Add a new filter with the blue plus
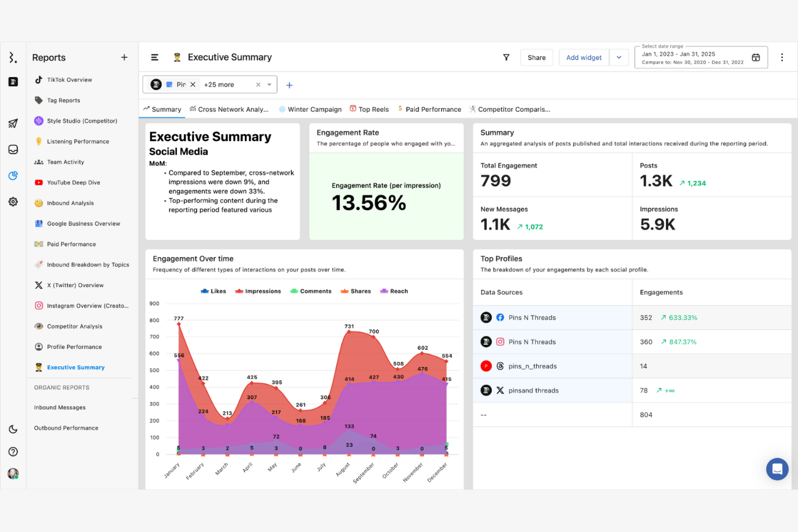Viewport: 798px width, 532px height. (x=289, y=85)
